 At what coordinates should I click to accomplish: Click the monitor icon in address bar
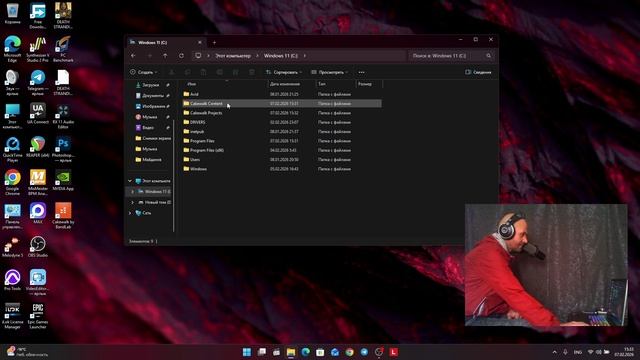[x=198, y=56]
